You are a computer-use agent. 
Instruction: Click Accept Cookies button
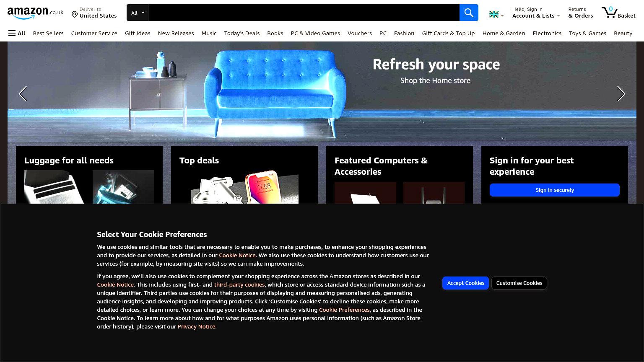click(x=465, y=283)
